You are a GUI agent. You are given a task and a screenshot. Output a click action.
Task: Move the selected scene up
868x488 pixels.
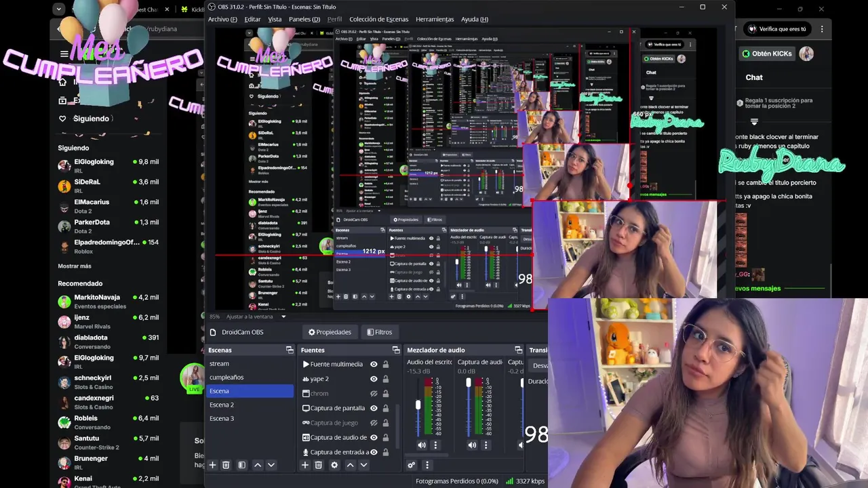(x=258, y=465)
